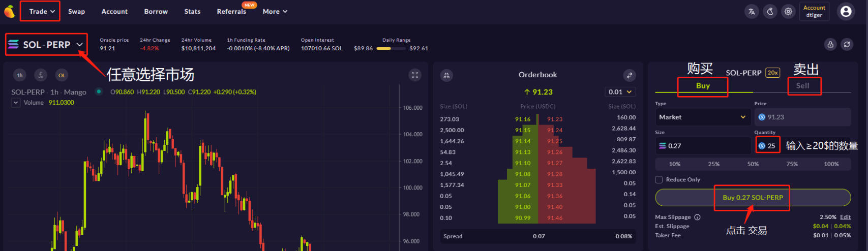
Task: Open the SOL-PERP market selector
Action: pos(46,45)
